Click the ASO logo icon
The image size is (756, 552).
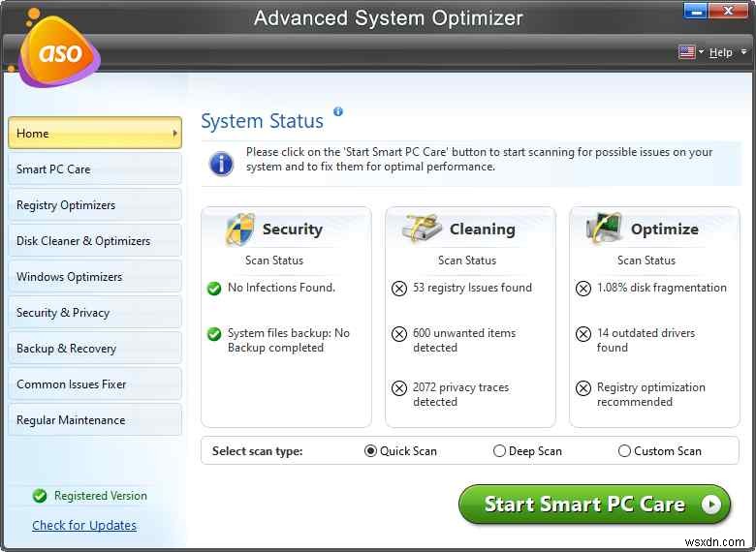point(57,53)
